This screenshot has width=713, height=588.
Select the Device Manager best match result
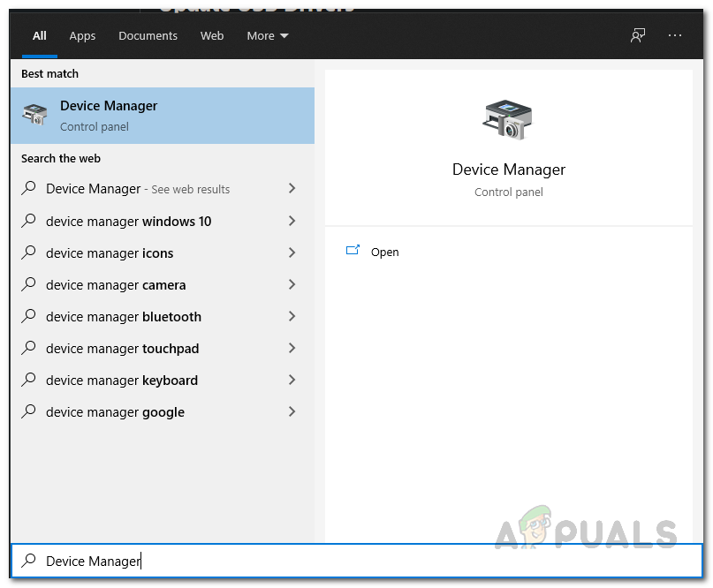pyautogui.click(x=163, y=116)
